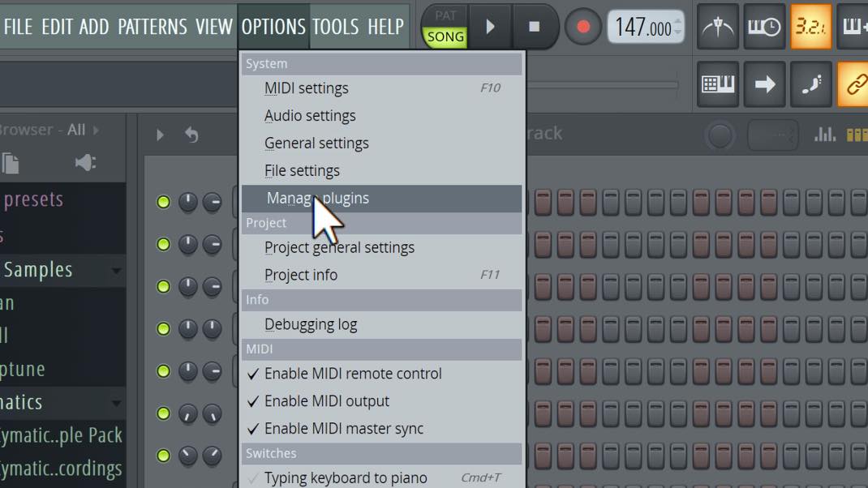Screen dimensions: 868x488
Task: Click the keyboard plus overdub icon
Action: 853,27
